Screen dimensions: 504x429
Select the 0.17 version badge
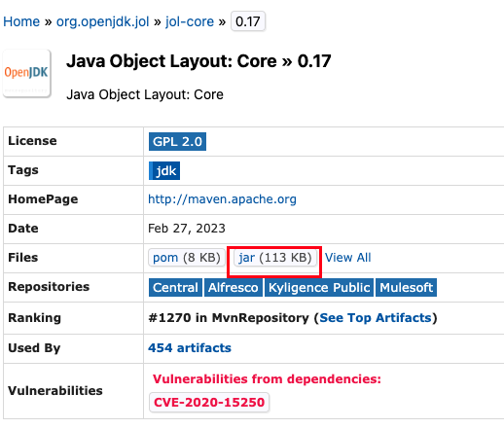click(x=248, y=21)
